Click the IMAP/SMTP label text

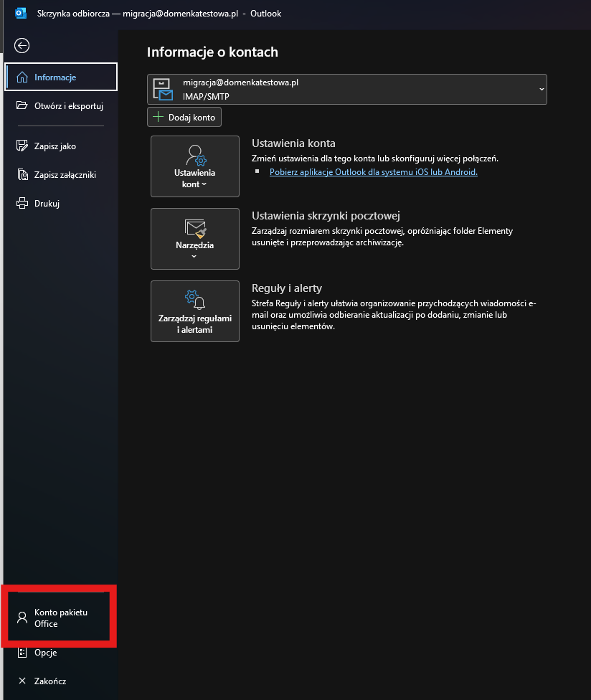point(206,96)
